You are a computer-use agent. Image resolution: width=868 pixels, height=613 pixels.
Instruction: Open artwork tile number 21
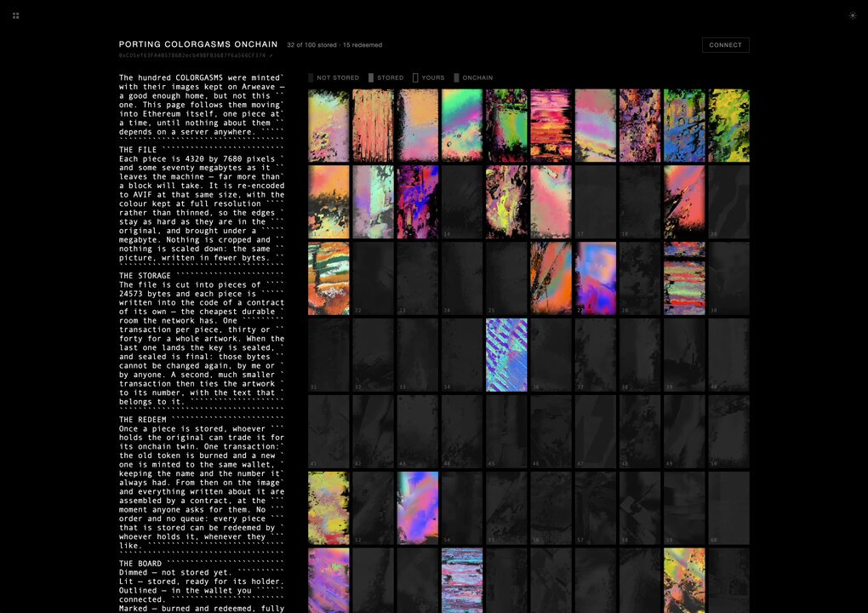[x=328, y=278]
